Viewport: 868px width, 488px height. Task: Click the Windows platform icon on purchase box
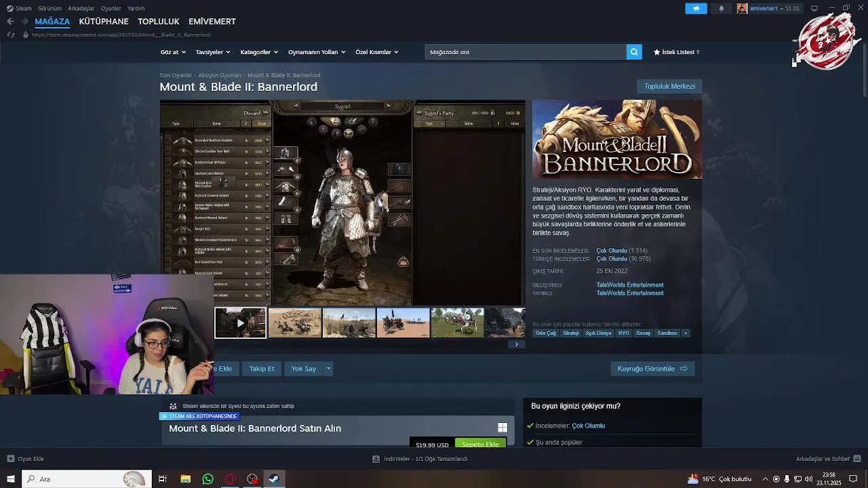point(502,428)
